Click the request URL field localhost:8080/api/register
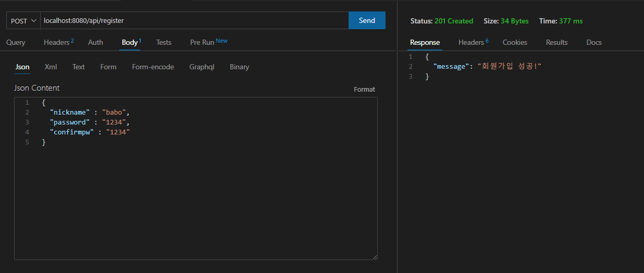 [194, 20]
